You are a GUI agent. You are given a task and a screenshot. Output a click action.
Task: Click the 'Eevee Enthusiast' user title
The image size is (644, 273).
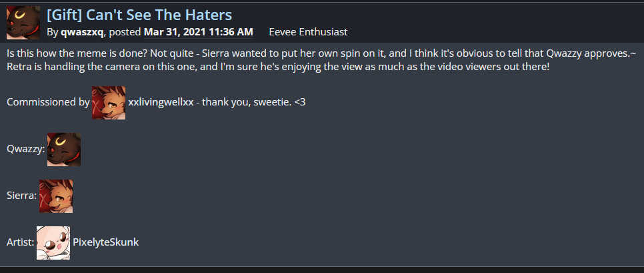[x=308, y=32]
